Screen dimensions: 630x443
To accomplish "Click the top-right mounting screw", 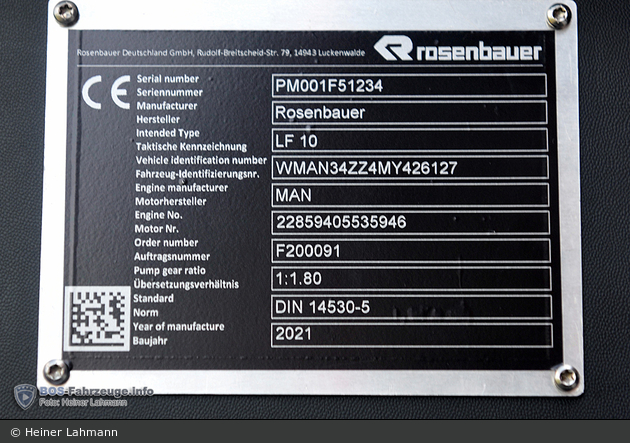I will click(x=559, y=16).
